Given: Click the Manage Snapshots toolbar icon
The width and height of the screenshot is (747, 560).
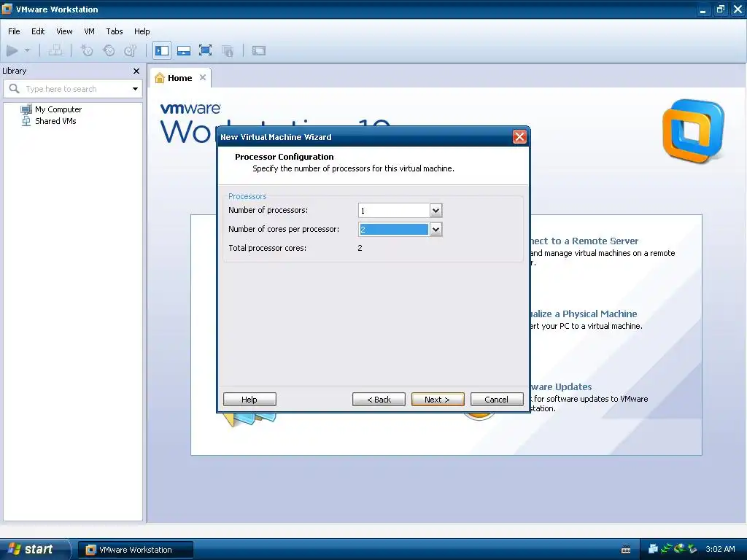Looking at the screenshot, I should point(130,50).
